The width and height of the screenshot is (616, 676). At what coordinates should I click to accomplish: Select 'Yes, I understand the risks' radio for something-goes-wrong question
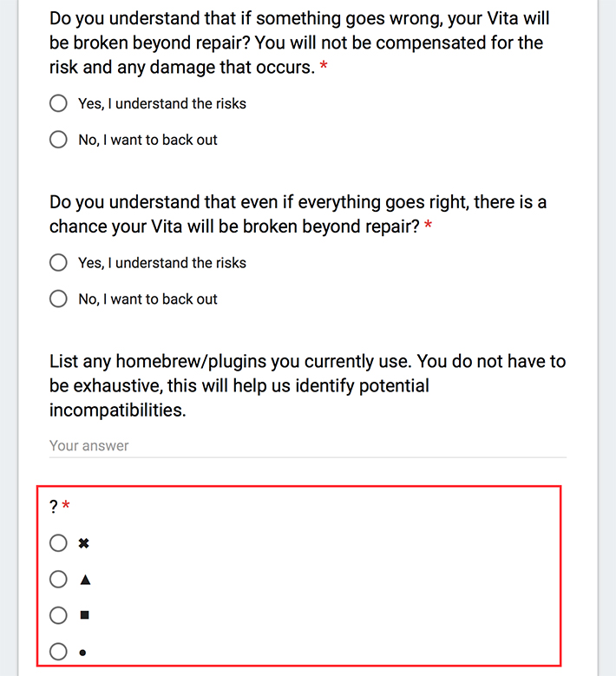[x=58, y=103]
